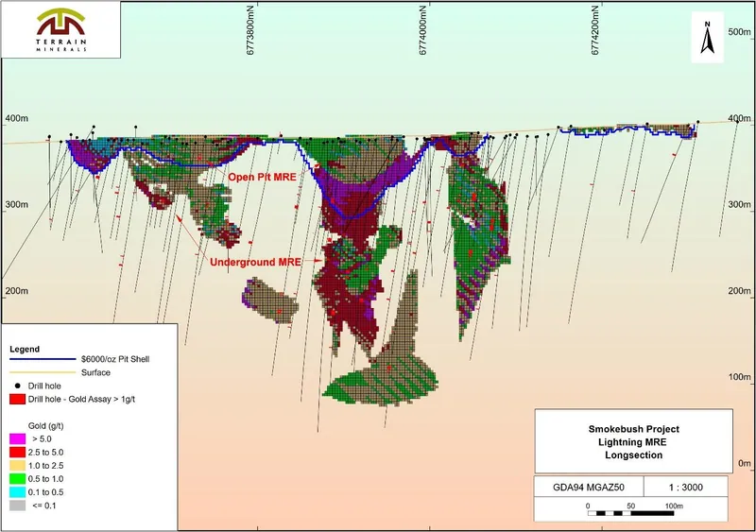
Task: Click the '400m' elevation label on the left axis
Action: (x=16, y=119)
